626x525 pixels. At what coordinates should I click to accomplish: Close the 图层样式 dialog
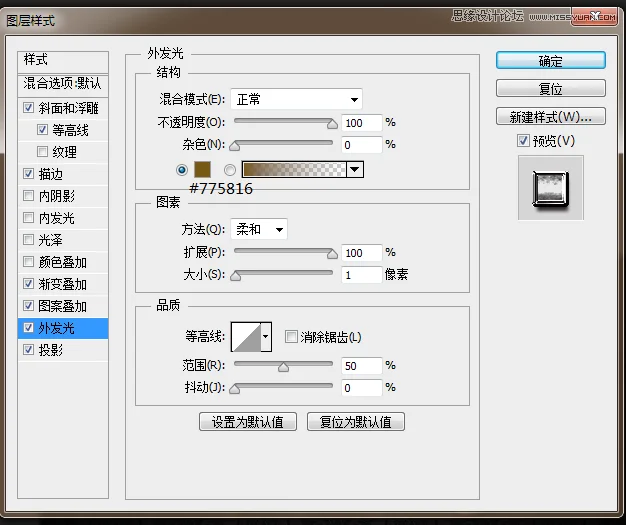click(594, 17)
